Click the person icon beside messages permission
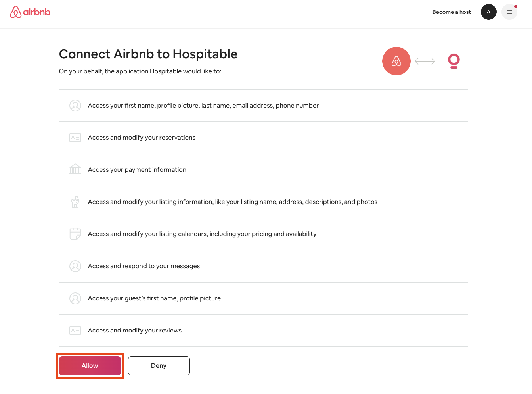 [x=75, y=266]
